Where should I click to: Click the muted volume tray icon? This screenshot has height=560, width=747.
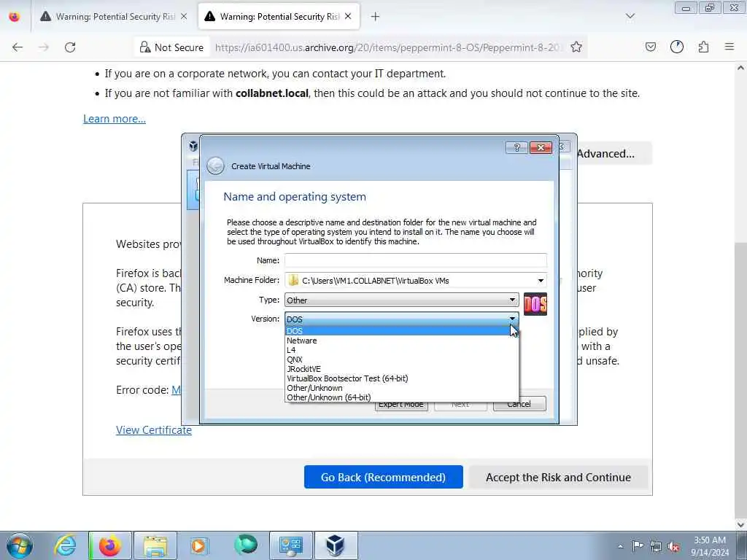[673, 547]
